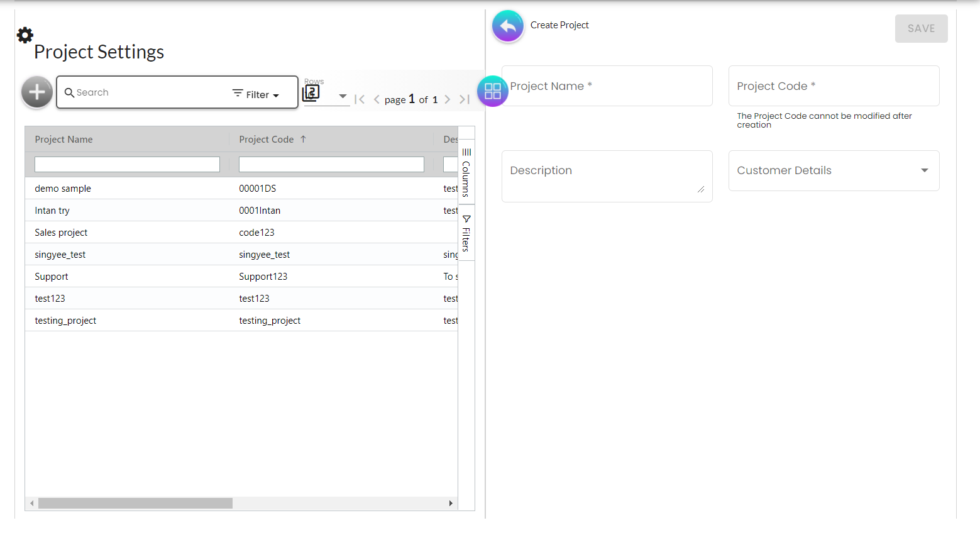
Task: Click the horizontal scrollbar of the table
Action: point(135,504)
